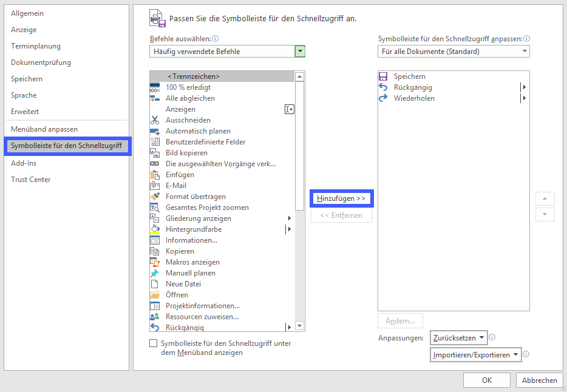This screenshot has width=567, height=392.
Task: Select the '100 % erledigt' command icon
Action: point(155,87)
